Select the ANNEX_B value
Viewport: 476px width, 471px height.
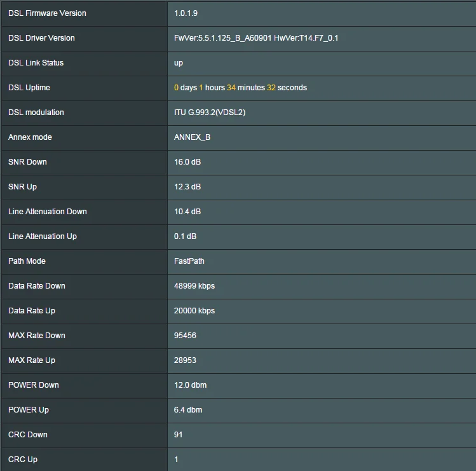pyautogui.click(x=192, y=137)
